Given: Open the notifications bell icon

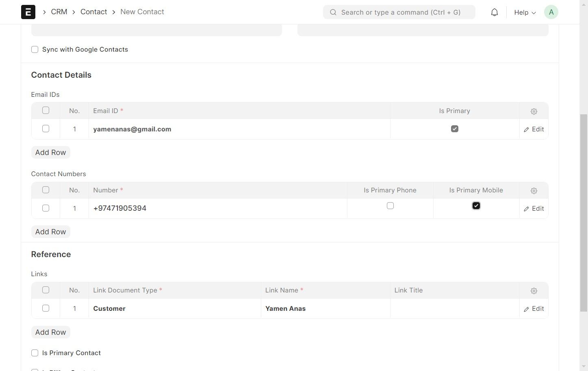Looking at the screenshot, I should coord(494,12).
